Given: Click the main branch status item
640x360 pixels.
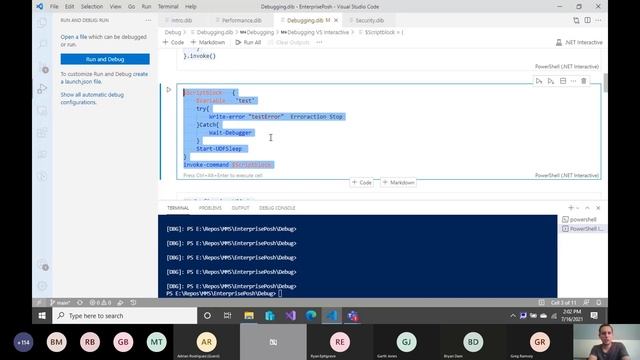Looking at the screenshot, I should pos(60,302).
